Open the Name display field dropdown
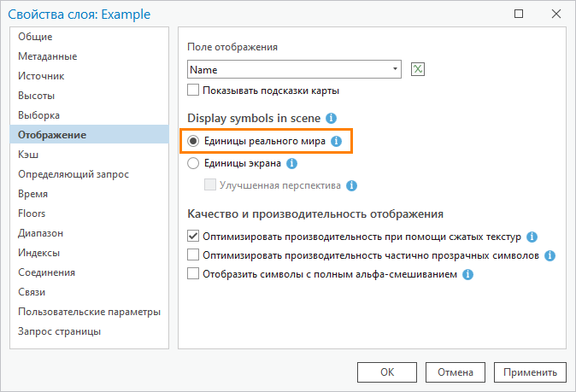Screen dimensions: 576x392 [x=395, y=69]
